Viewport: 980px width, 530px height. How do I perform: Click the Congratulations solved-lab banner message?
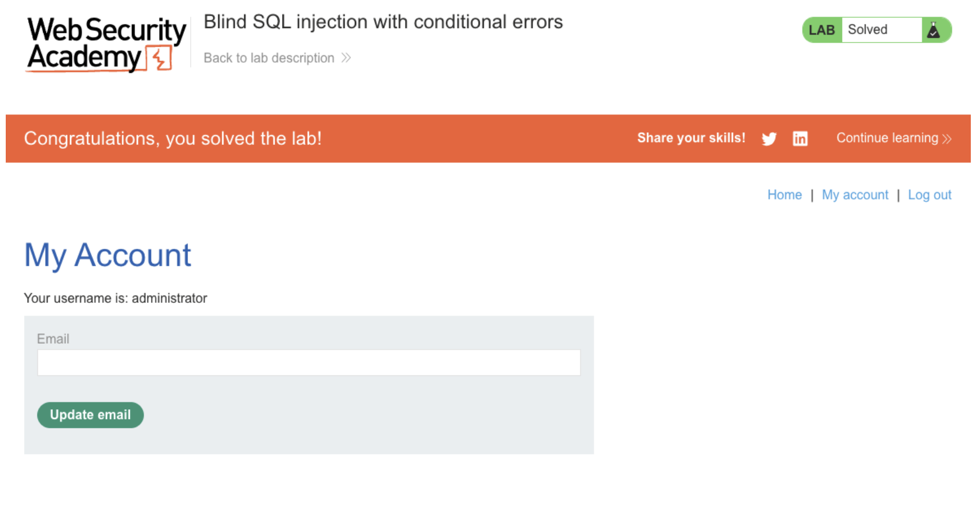[x=172, y=139]
